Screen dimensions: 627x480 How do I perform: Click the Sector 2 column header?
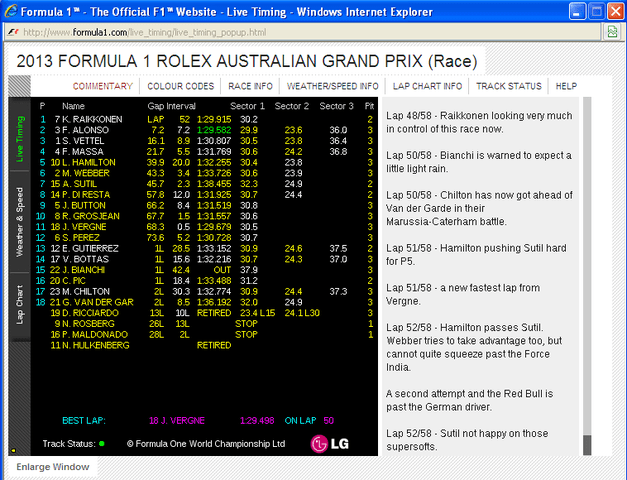292,106
